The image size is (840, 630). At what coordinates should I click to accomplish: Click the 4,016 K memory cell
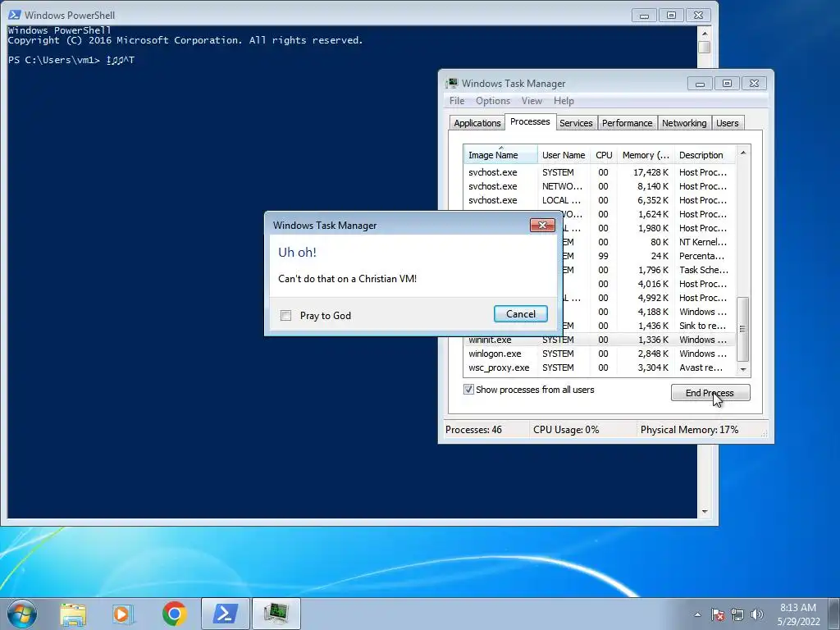click(653, 283)
